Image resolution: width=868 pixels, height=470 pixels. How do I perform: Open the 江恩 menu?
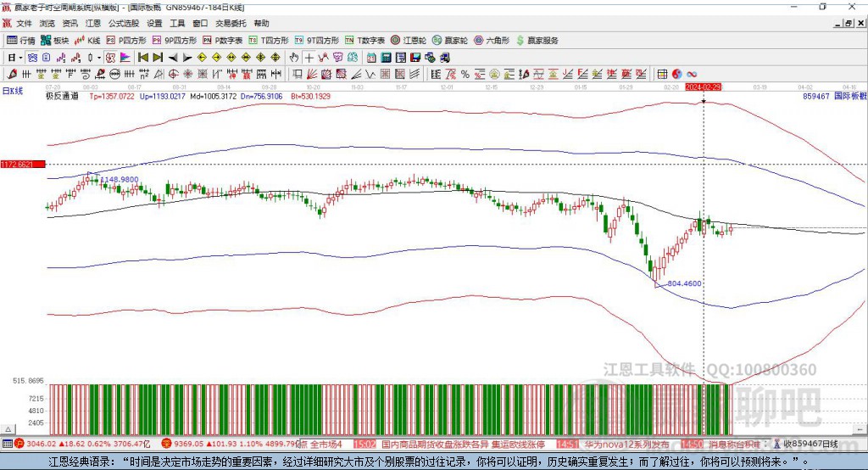pyautogui.click(x=93, y=23)
